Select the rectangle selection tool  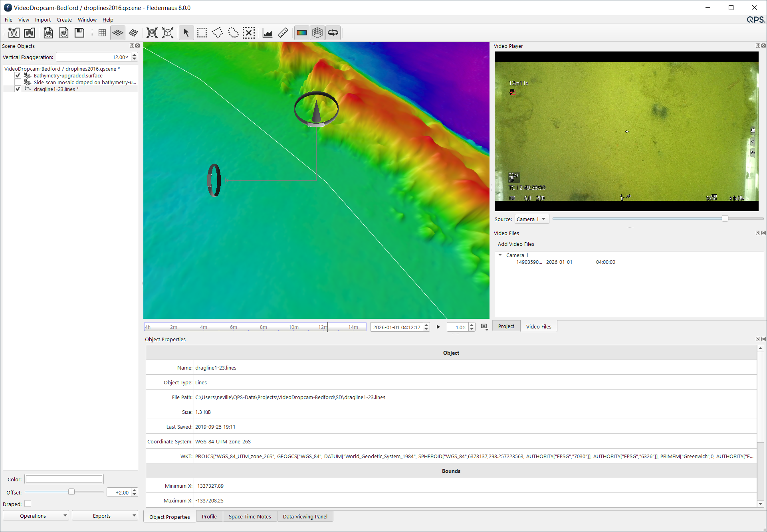[202, 33]
